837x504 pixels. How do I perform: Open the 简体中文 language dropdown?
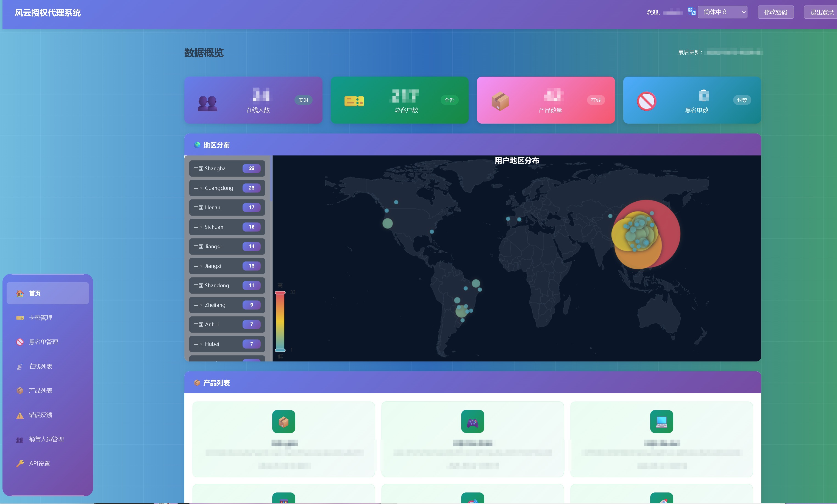(722, 12)
